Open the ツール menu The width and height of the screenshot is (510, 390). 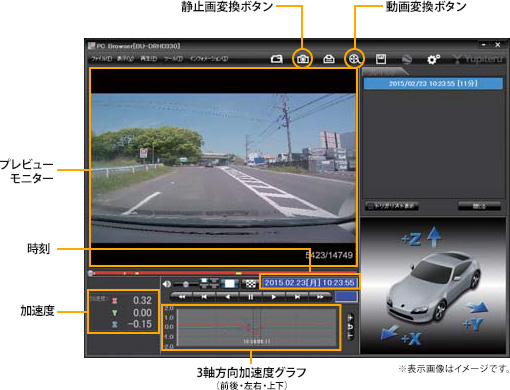coord(173,59)
